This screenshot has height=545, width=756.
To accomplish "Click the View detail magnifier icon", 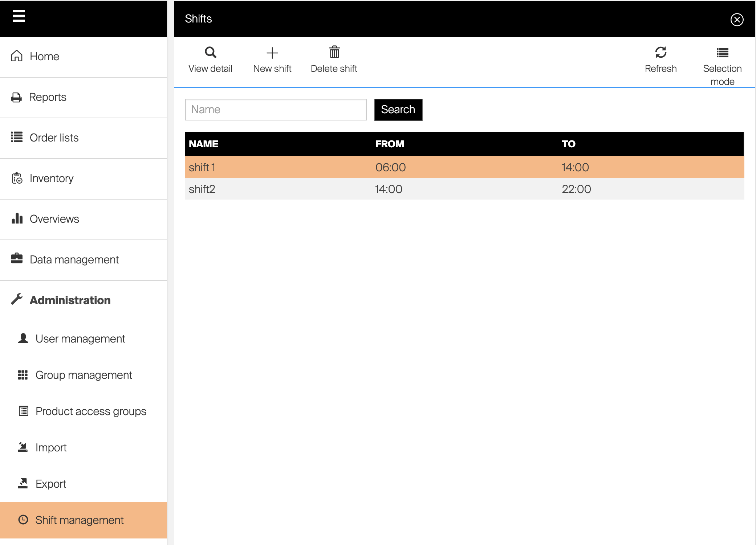I will [x=210, y=53].
